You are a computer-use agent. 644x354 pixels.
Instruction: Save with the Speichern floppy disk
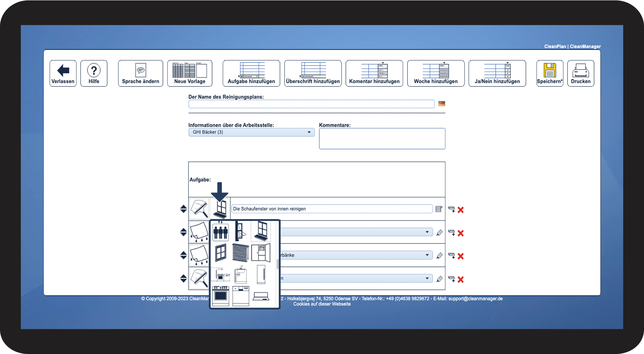(x=550, y=73)
